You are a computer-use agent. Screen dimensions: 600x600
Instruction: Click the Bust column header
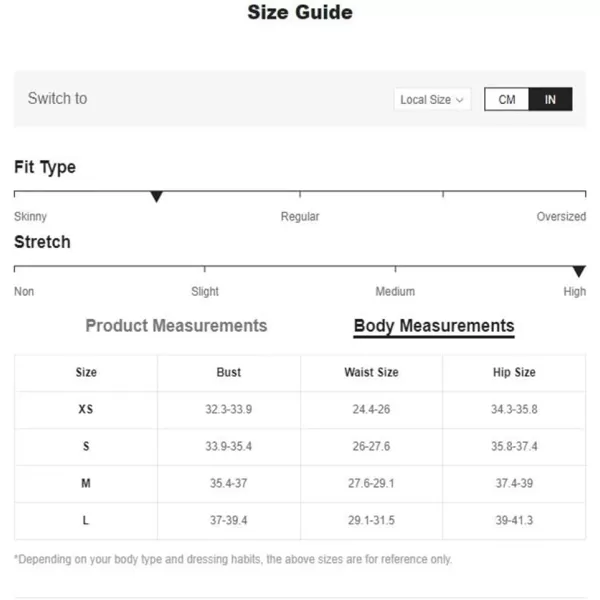[229, 372]
